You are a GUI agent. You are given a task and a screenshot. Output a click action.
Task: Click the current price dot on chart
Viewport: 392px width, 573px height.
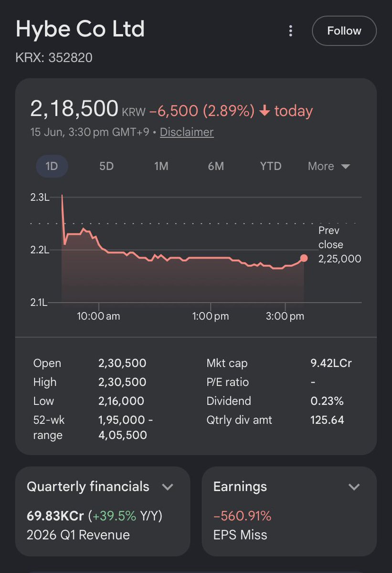pos(304,258)
